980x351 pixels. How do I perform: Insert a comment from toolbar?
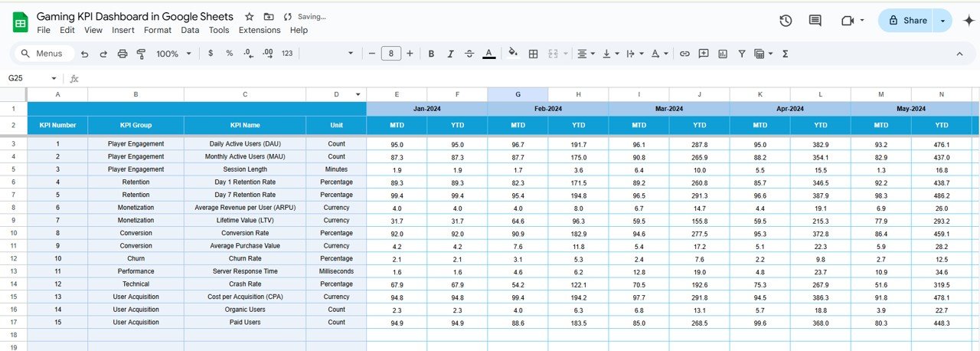[x=703, y=54]
